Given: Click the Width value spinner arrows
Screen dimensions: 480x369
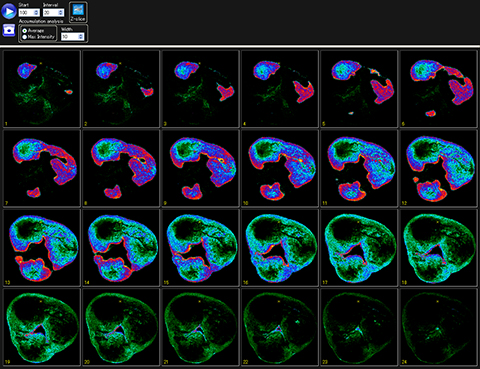Looking at the screenshot, I should pos(81,37).
